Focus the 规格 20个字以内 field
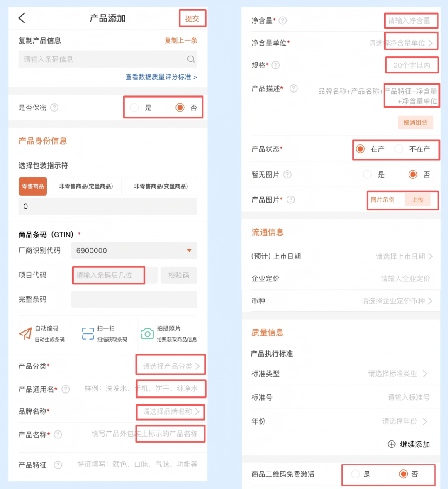The width and height of the screenshot is (448, 489). coord(411,66)
